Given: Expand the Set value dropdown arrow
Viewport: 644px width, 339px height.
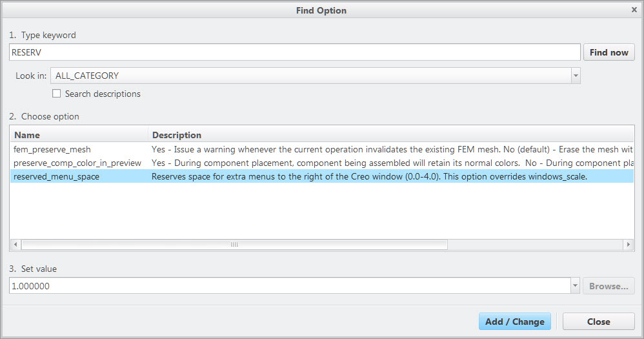Looking at the screenshot, I should tap(575, 285).
